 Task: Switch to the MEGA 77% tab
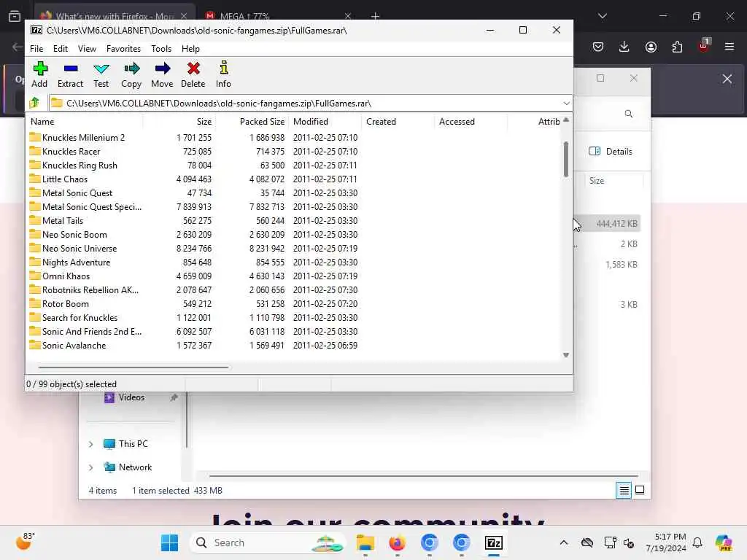tap(279, 16)
